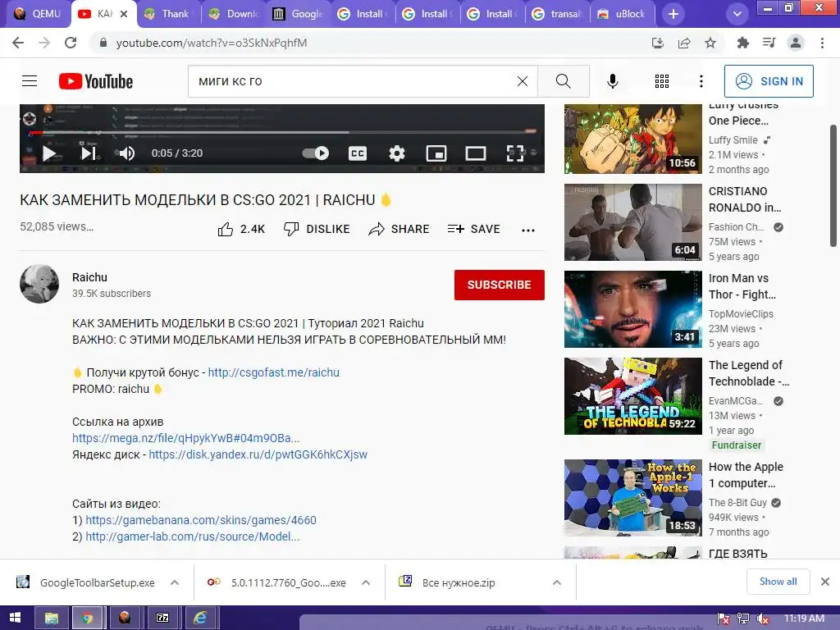Switch to theater mode
840x630 pixels.
[475, 153]
